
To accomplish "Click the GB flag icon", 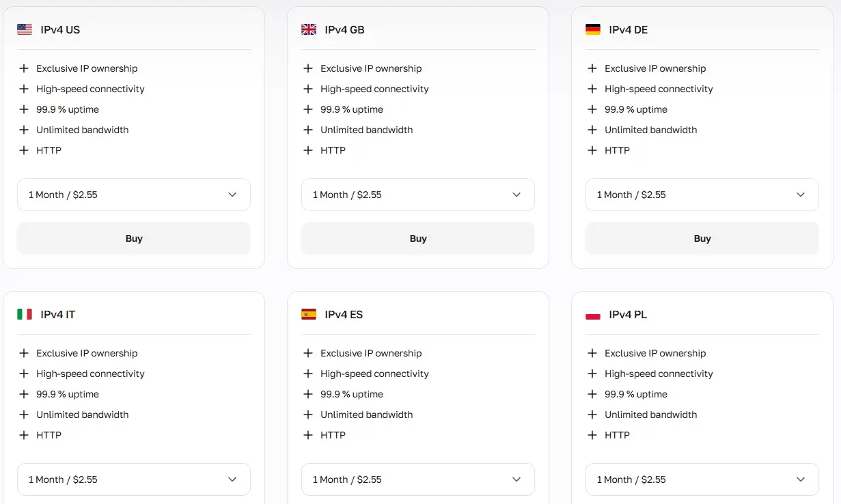I will tap(309, 29).
